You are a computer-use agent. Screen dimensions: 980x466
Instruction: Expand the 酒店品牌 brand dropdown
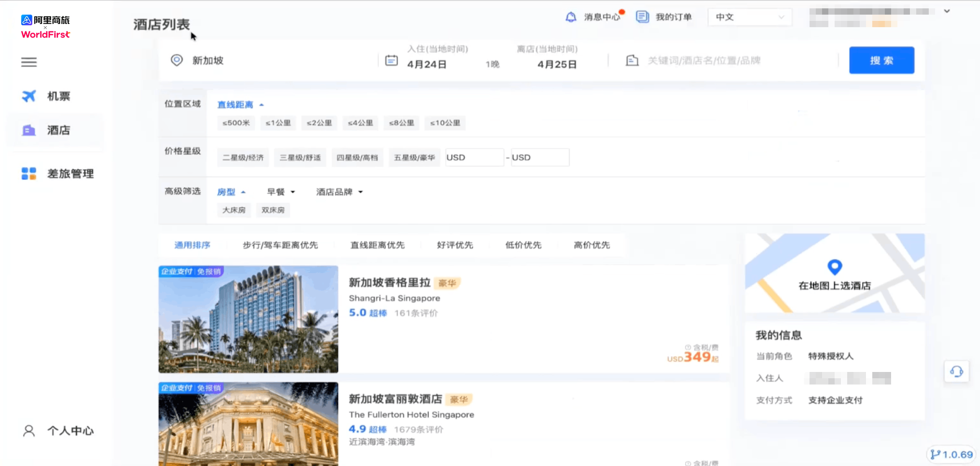coord(339,192)
